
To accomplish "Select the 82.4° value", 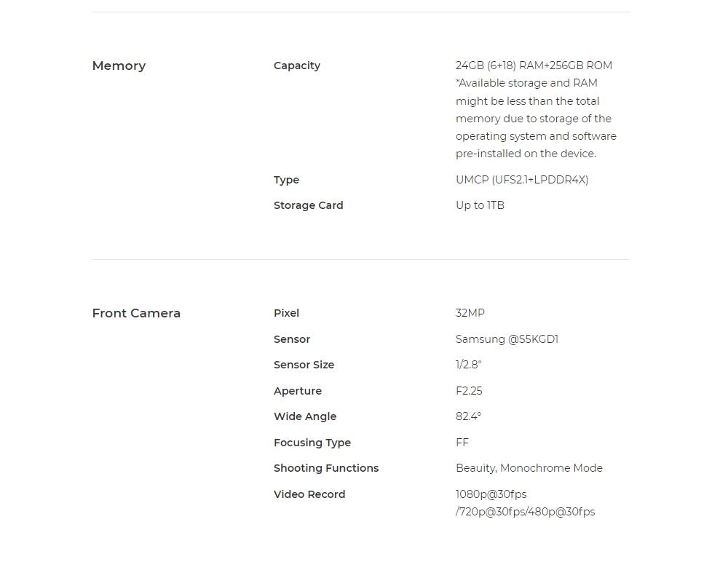I will coord(468,416).
